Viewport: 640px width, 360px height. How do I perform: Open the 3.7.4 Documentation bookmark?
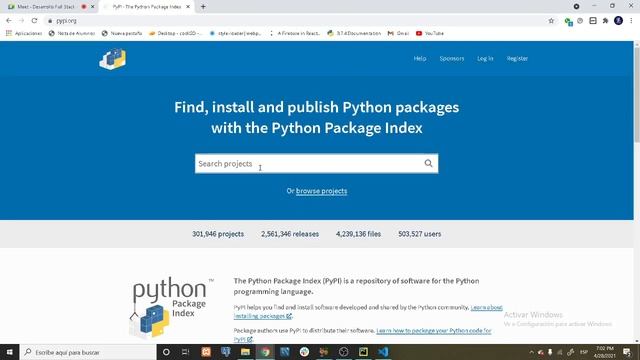click(354, 33)
